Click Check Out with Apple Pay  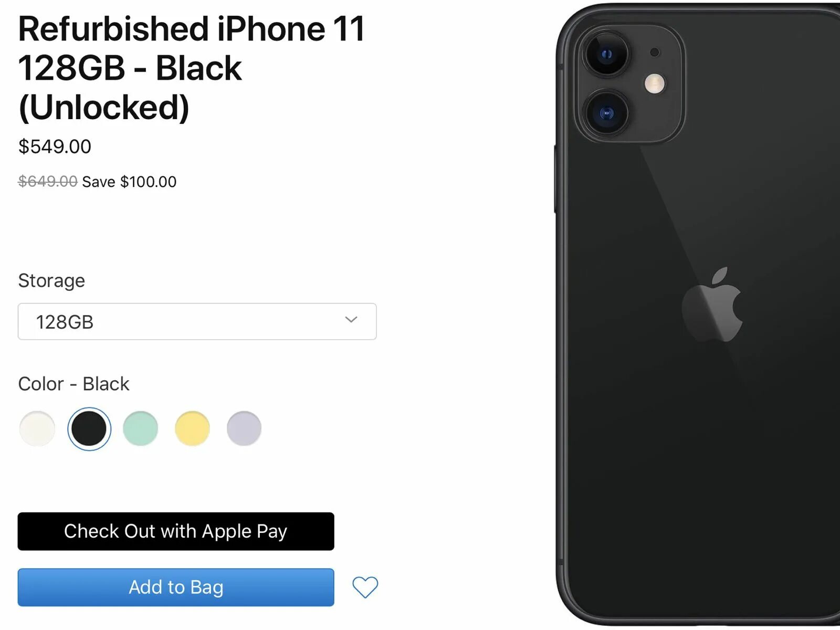coord(176,531)
